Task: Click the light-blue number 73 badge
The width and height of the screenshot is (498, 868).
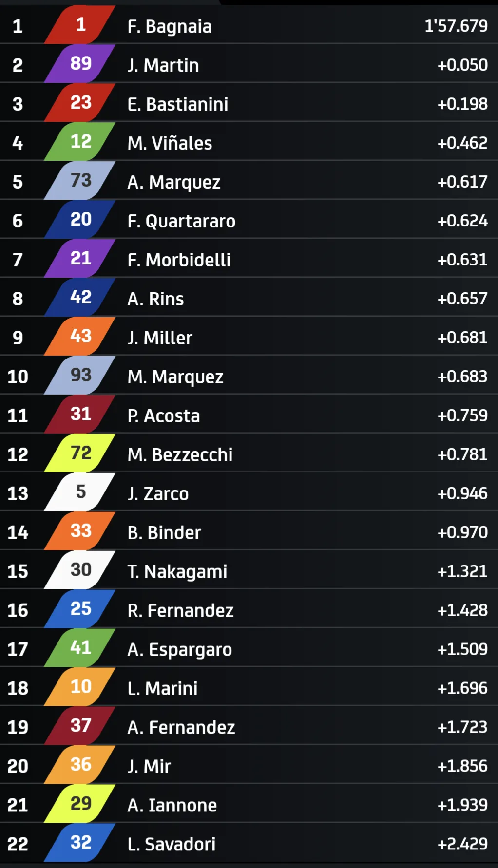Action: (80, 180)
